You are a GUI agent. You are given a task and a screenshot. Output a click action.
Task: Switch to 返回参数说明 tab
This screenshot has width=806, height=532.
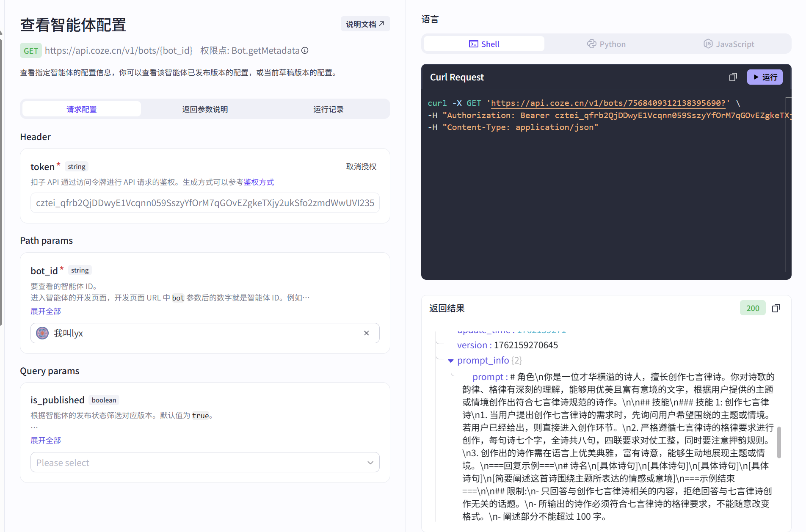pyautogui.click(x=205, y=109)
